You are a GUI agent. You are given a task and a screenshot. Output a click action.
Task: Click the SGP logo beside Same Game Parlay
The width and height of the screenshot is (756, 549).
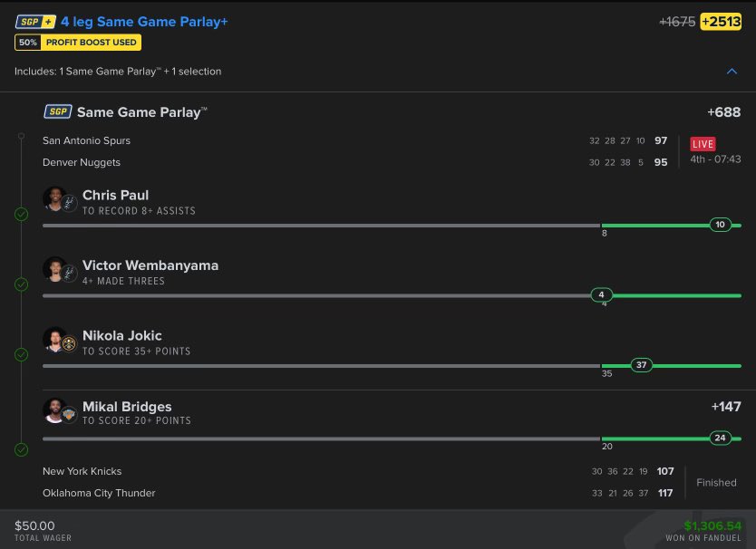[58, 112]
